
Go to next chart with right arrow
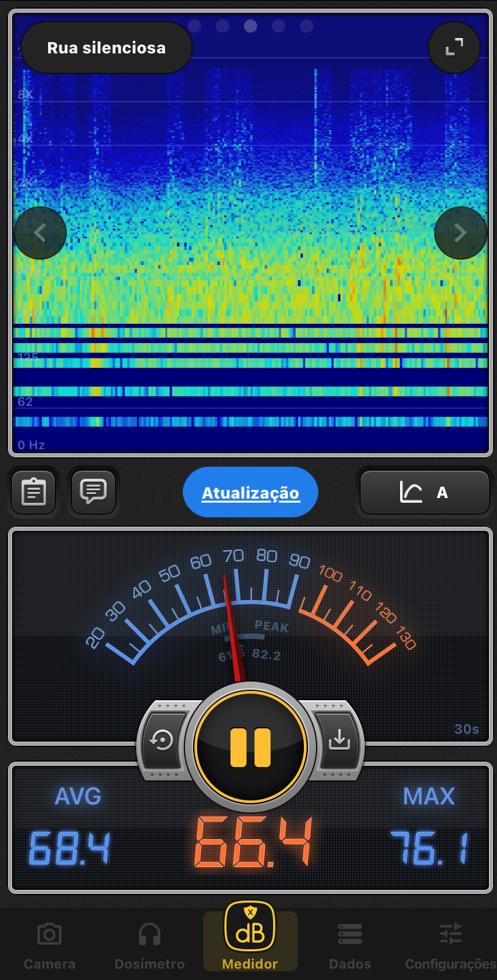[460, 233]
